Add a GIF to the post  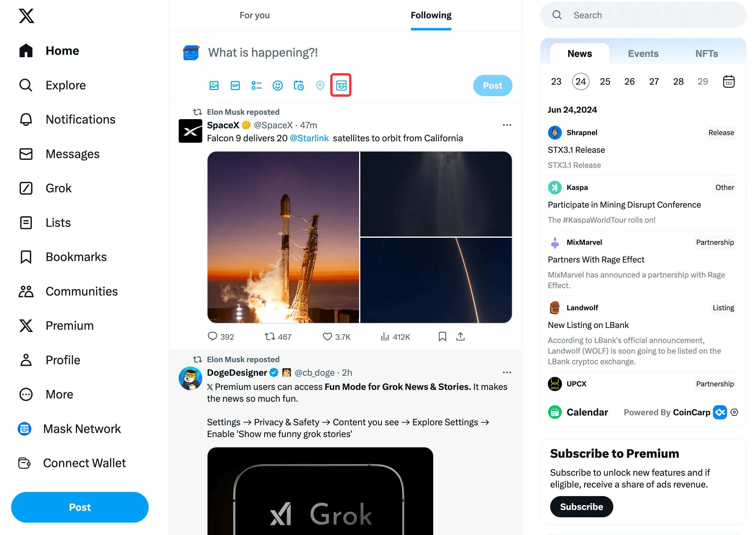235,86
